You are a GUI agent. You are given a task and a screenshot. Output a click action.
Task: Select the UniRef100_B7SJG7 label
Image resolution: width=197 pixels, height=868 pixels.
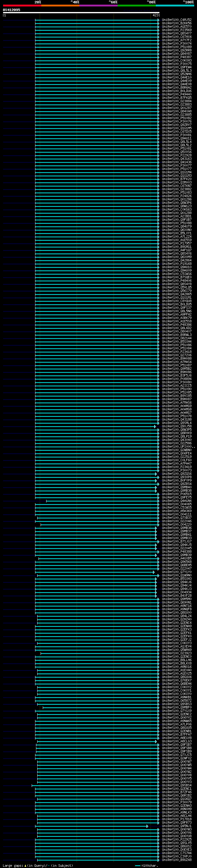click(x=176, y=542)
